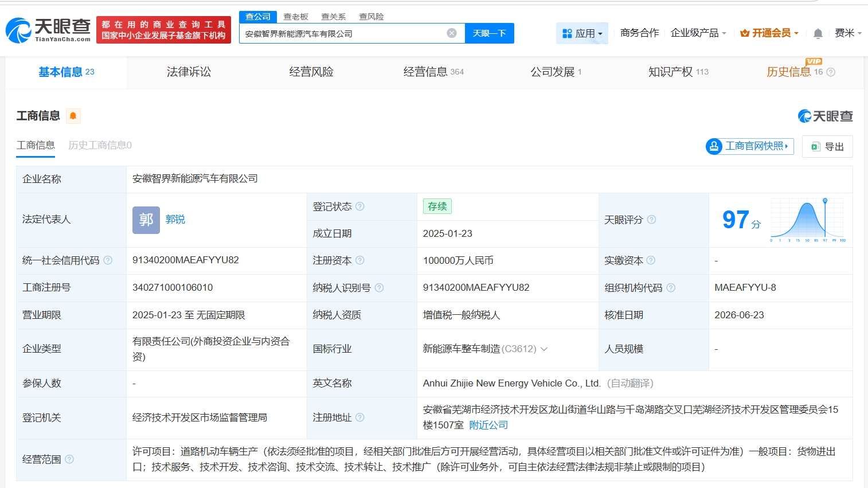Screen dimensions: 868x488
Task: Click the 存续 status tag
Action: tap(437, 206)
